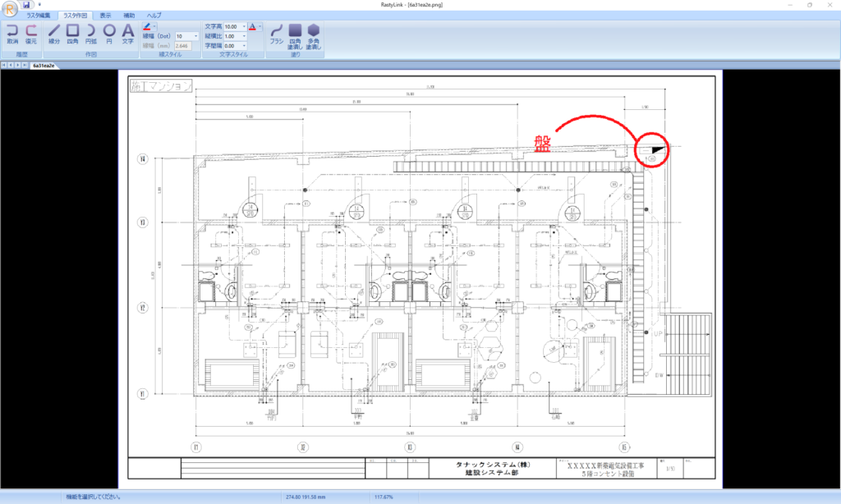The image size is (841, 504).
Task: Click the text color A swatch
Action: coord(252,26)
